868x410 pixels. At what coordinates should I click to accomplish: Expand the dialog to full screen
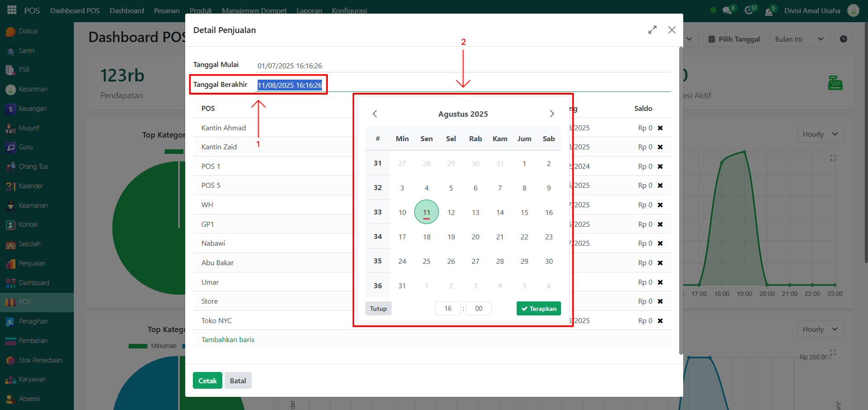point(652,30)
